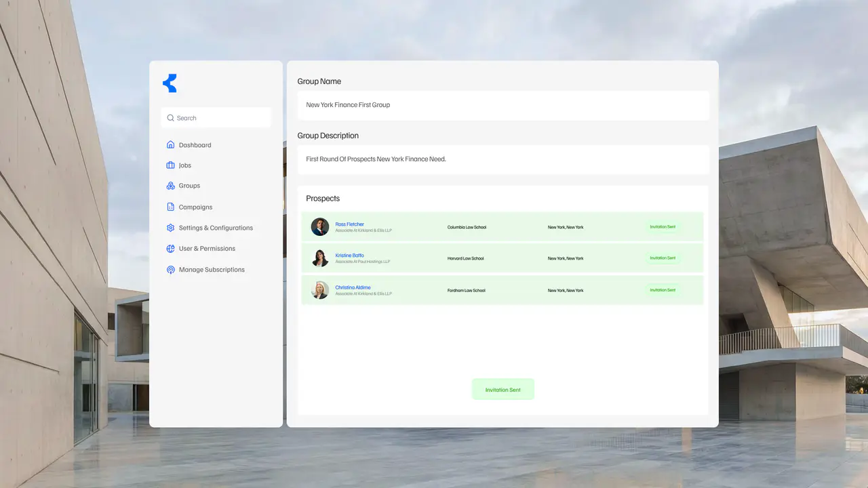Select the text Harvard Law School
Viewport: 868px width, 488px height.
pyautogui.click(x=466, y=259)
